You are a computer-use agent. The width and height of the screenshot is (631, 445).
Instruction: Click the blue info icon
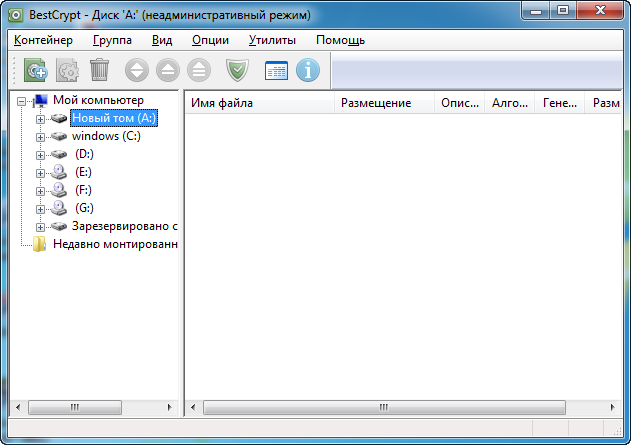pos(307,70)
